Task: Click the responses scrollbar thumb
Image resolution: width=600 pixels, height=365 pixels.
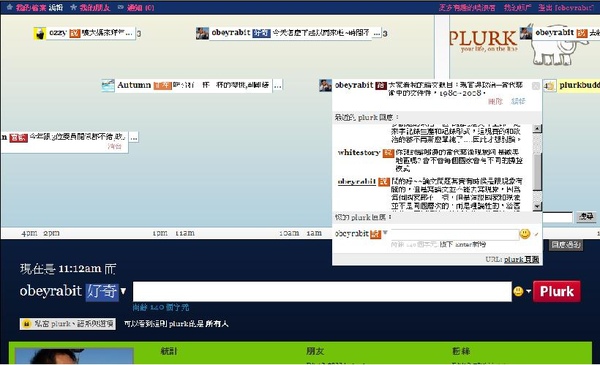Action: point(537,172)
